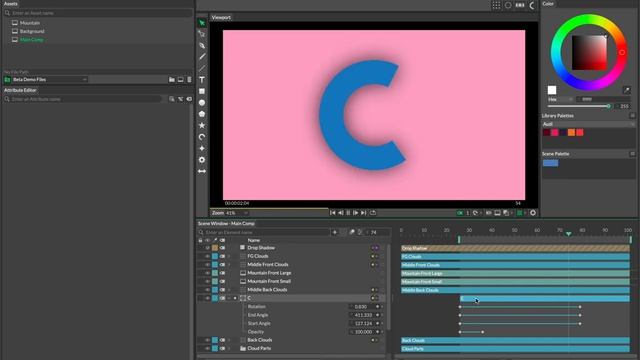Select the Drop Shadow layer name
Screen dimensions: 640x360
(x=261, y=248)
